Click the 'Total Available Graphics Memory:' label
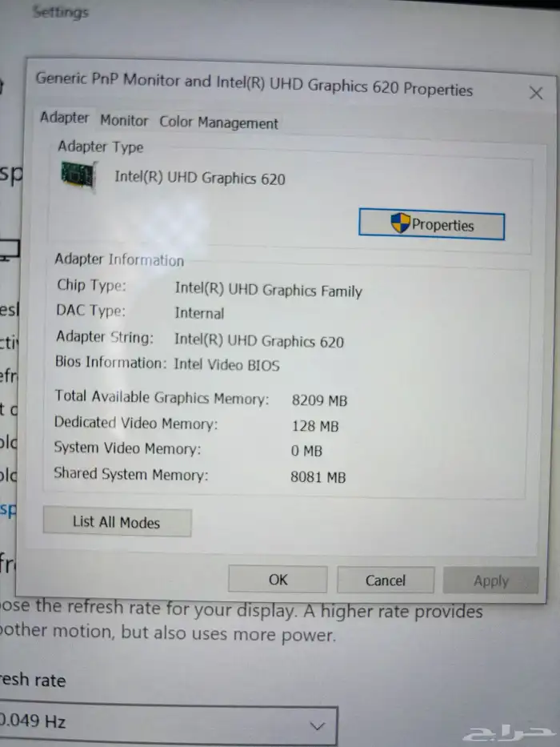 click(162, 397)
